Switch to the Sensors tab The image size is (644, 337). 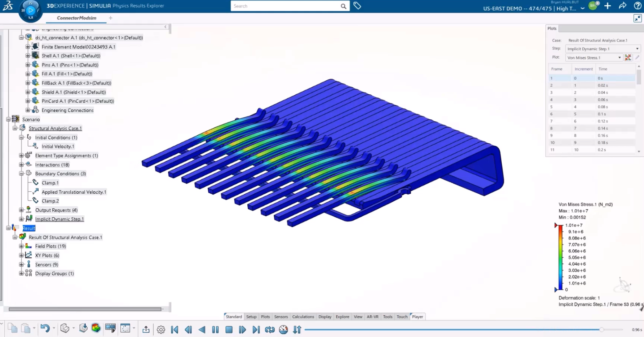click(x=281, y=317)
